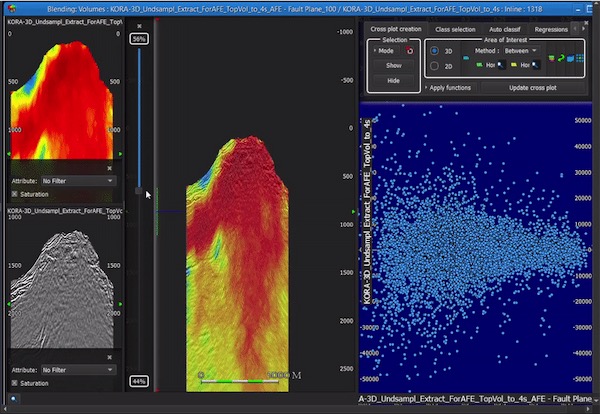Toggle Saturation checkbox in the top panel
Image resolution: width=600 pixels, height=414 pixels.
(15, 194)
